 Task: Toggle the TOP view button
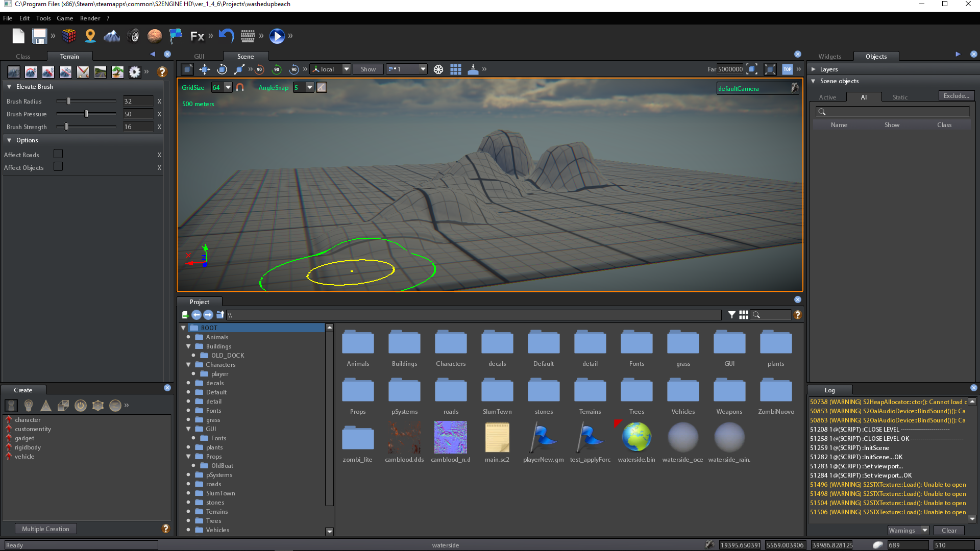(x=788, y=69)
